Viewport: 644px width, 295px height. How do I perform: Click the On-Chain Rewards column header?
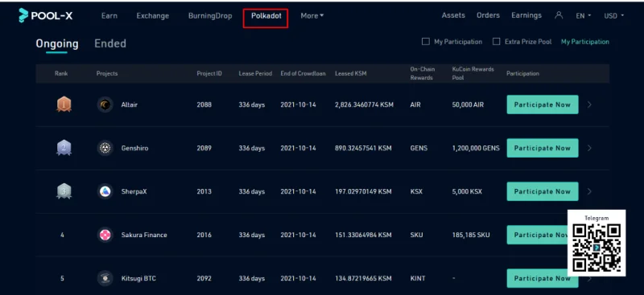click(x=423, y=73)
